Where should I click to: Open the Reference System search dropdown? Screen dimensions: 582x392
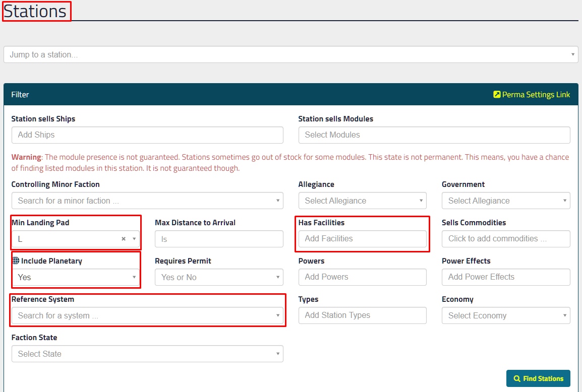pyautogui.click(x=147, y=315)
